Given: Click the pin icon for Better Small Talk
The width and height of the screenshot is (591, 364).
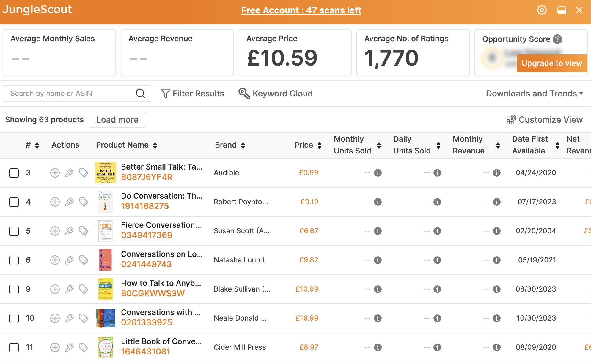Looking at the screenshot, I should pyautogui.click(x=69, y=173).
